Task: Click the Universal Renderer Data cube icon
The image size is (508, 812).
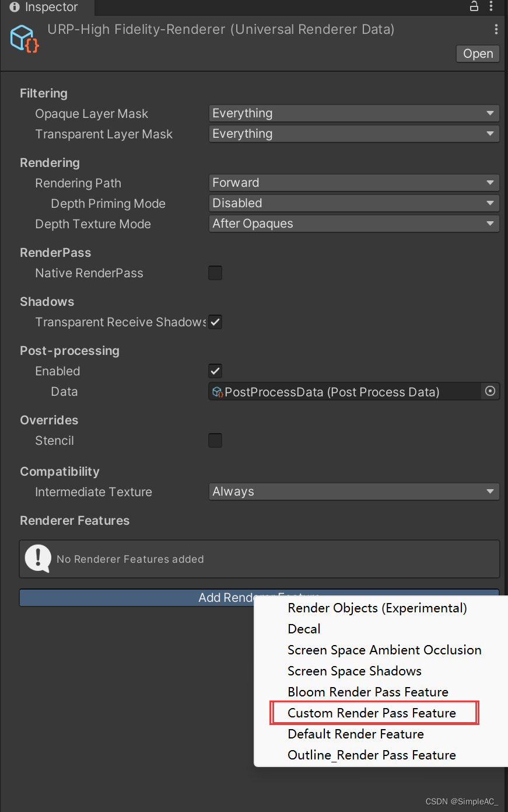Action: click(23, 38)
